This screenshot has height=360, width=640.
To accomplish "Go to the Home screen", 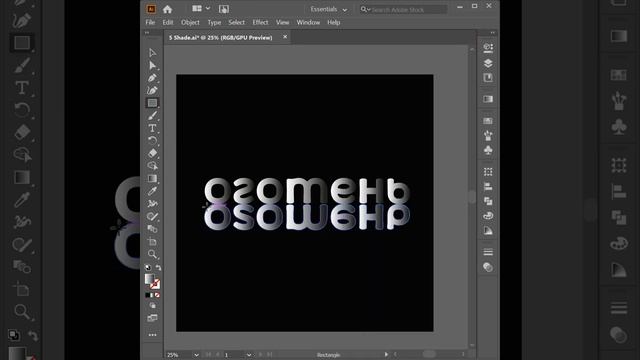I will coord(167,9).
